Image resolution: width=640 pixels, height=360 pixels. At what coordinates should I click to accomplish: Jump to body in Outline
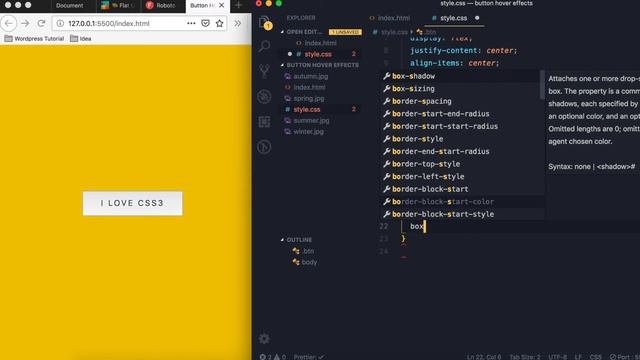(305, 262)
